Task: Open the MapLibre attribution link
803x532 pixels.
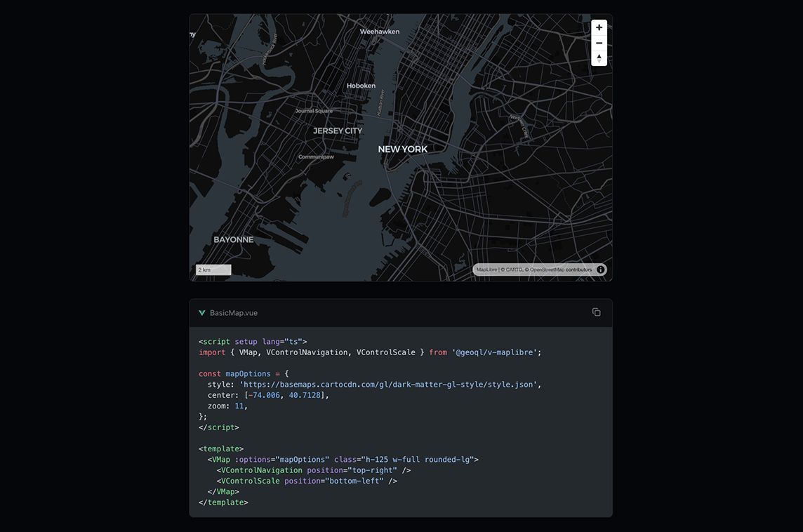Action: point(486,270)
